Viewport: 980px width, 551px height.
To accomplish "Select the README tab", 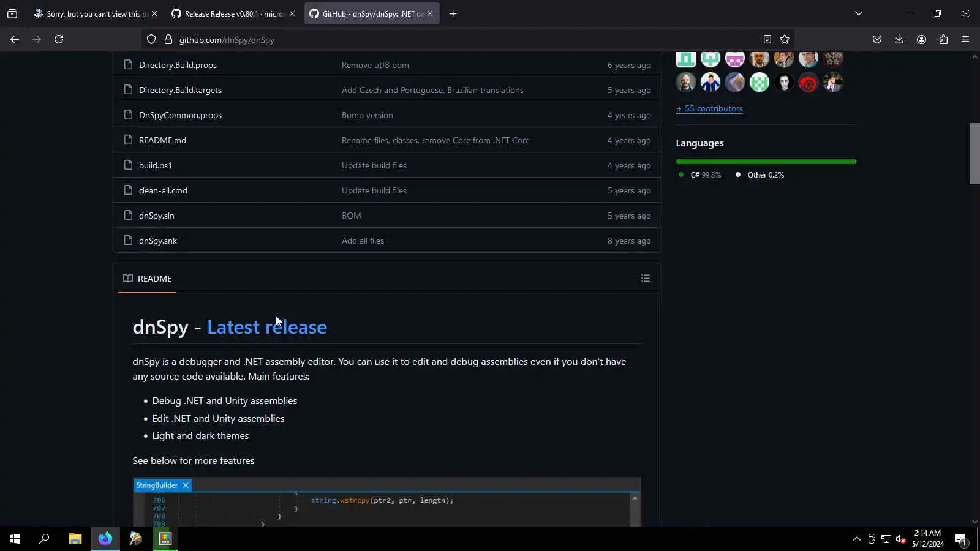I will click(x=147, y=279).
